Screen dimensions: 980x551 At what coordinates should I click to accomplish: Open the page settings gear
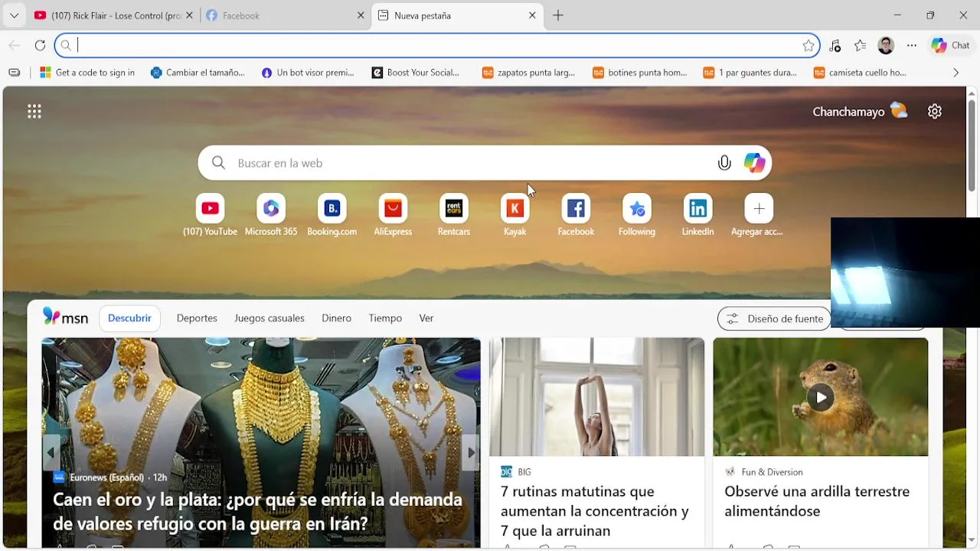(x=935, y=112)
